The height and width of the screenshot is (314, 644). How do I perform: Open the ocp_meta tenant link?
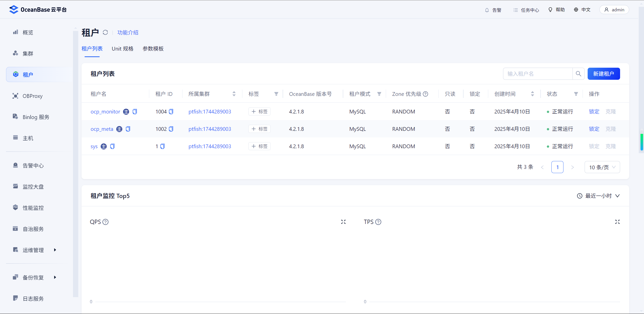point(102,129)
